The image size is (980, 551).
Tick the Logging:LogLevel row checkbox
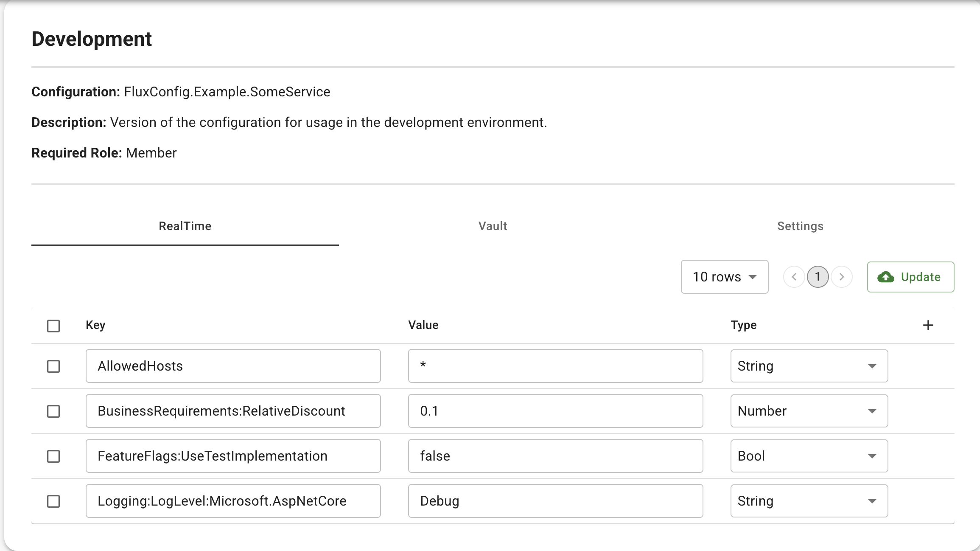tap(53, 501)
